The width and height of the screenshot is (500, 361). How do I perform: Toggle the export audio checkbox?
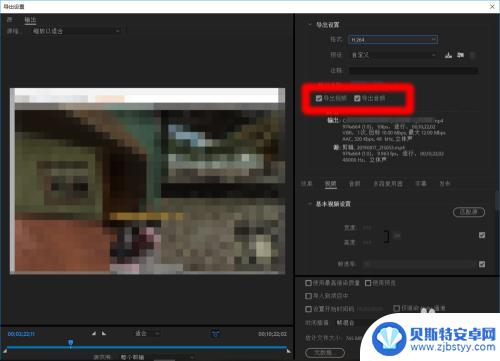(x=357, y=98)
